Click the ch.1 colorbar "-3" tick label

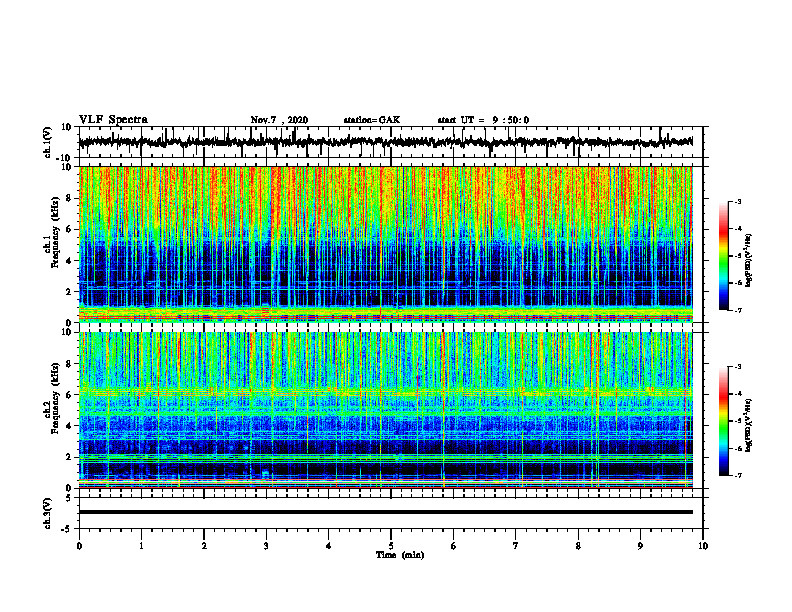[x=737, y=202]
